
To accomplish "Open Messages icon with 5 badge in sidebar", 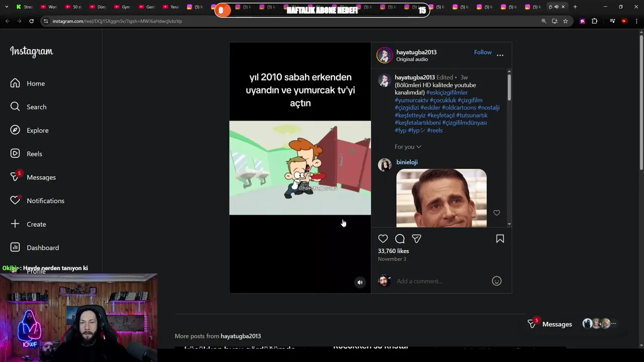I will tap(15, 177).
